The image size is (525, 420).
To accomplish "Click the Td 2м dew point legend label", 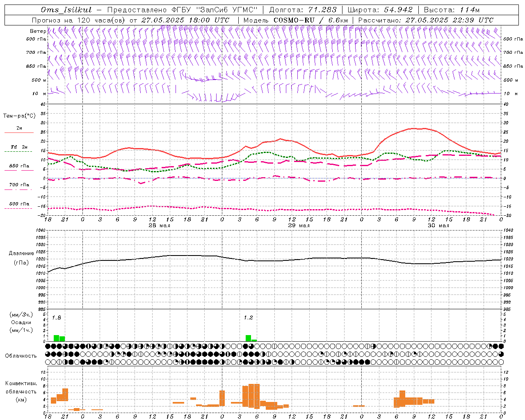I will 19,147.
